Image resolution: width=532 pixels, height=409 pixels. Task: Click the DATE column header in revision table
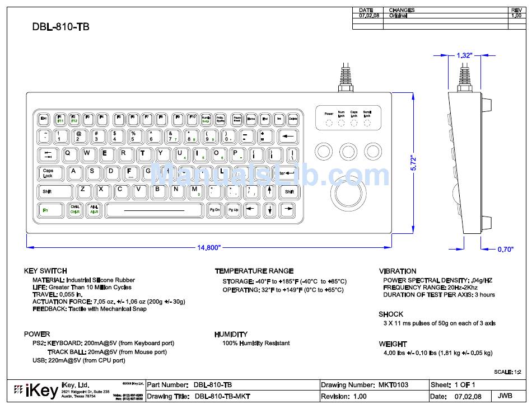point(366,10)
